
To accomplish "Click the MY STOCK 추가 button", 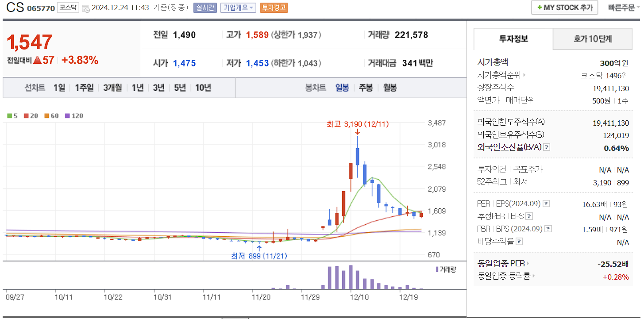I will [x=565, y=8].
